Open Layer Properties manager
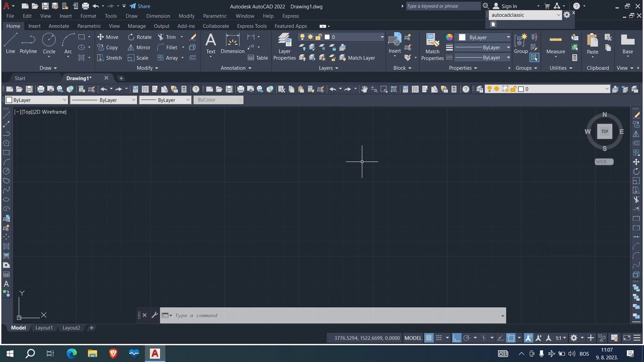The height and width of the screenshot is (362, 644). [x=285, y=47]
